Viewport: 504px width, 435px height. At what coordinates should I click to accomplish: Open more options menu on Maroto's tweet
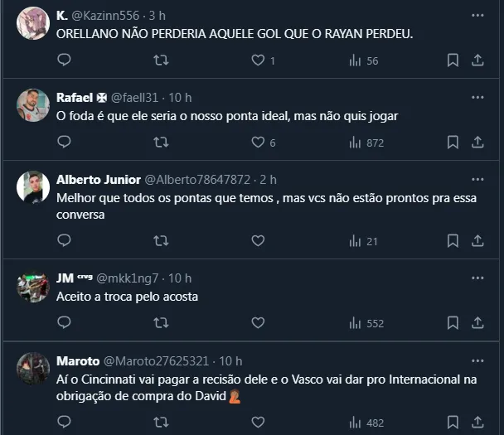coord(477,360)
